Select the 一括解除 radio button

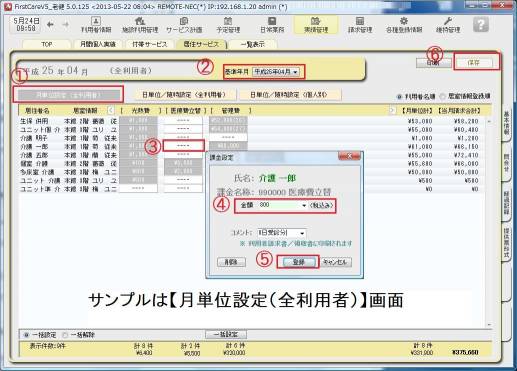[65, 335]
